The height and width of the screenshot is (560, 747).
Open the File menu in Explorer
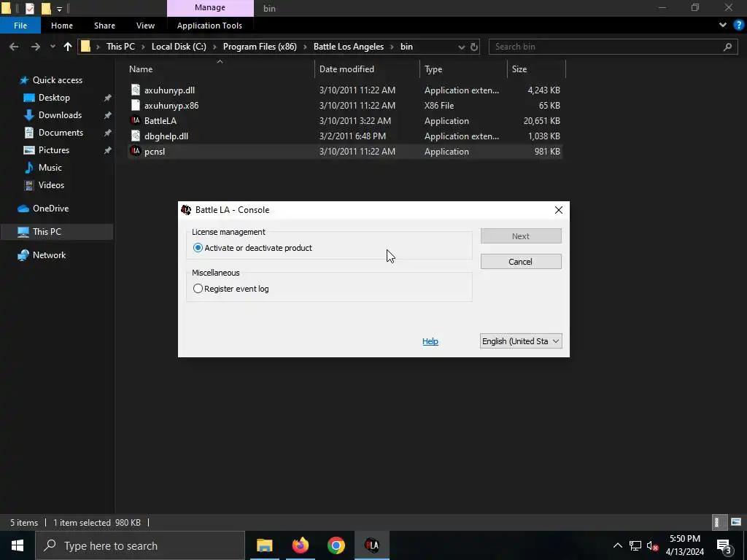(x=20, y=26)
